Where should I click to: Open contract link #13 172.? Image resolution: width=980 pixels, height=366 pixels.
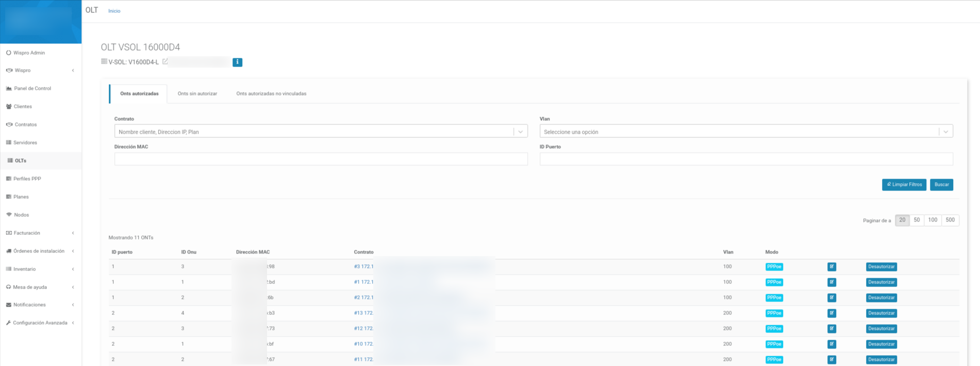point(363,313)
